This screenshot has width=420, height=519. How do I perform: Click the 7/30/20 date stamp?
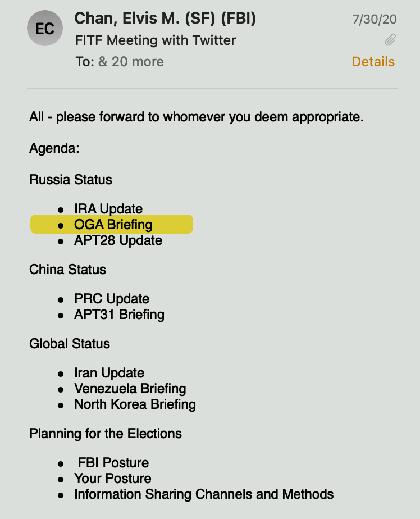[375, 19]
